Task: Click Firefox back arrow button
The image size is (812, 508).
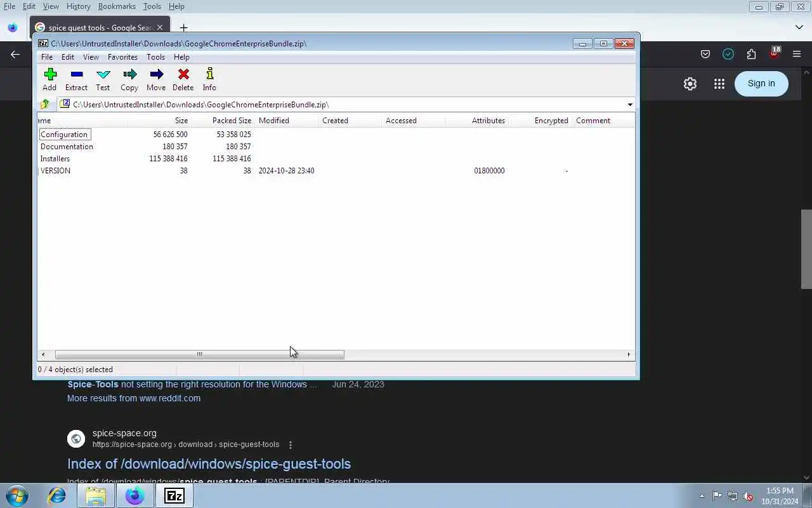Action: click(x=15, y=55)
